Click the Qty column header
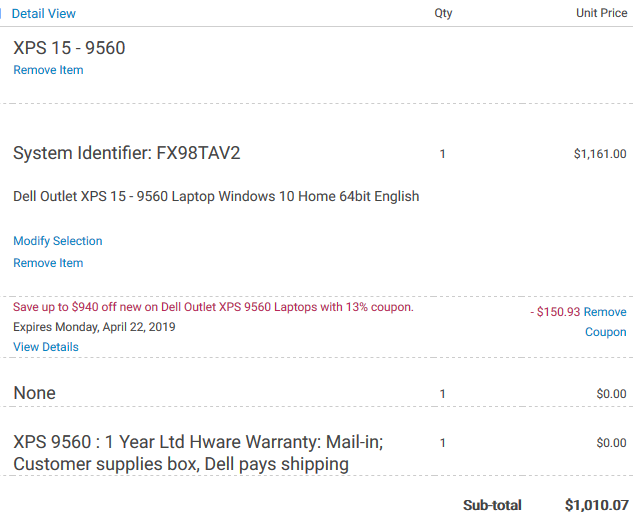Image resolution: width=634 pixels, height=520 pixels. click(443, 13)
